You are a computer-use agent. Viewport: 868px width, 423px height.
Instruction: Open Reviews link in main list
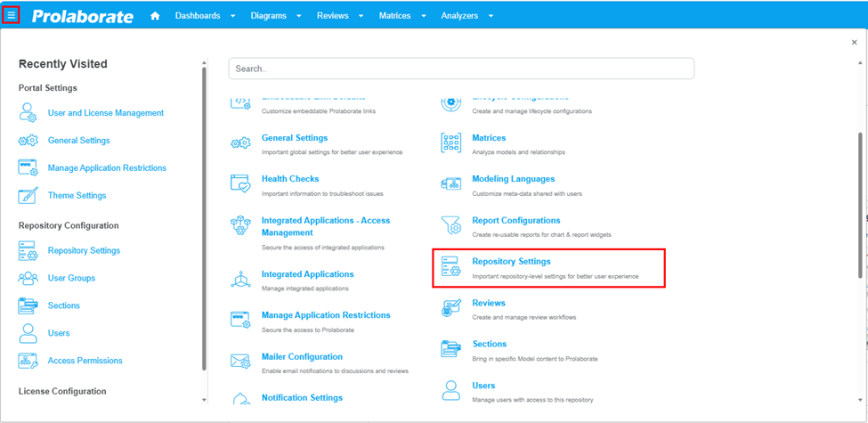[488, 303]
